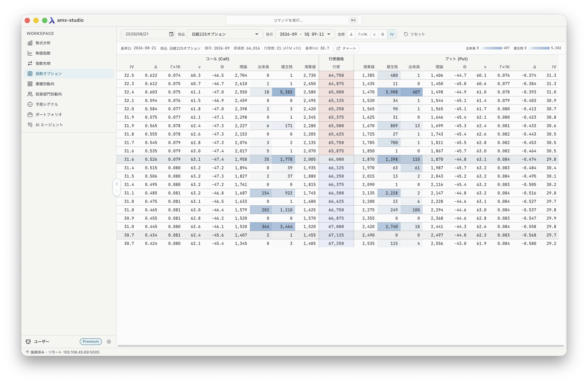This screenshot has height=384, width=588.
Task: Collapse sidebar with left chevron handle
Action: pyautogui.click(x=117, y=184)
